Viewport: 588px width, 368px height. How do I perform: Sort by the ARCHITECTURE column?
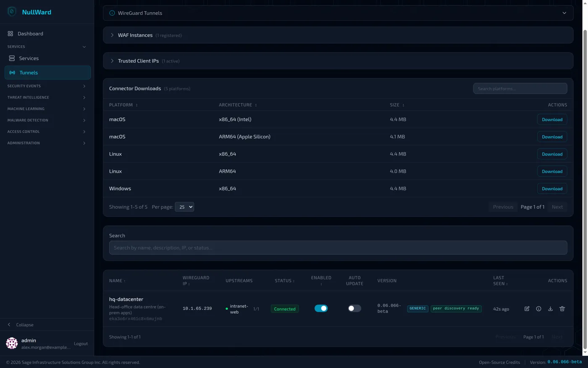coord(238,105)
